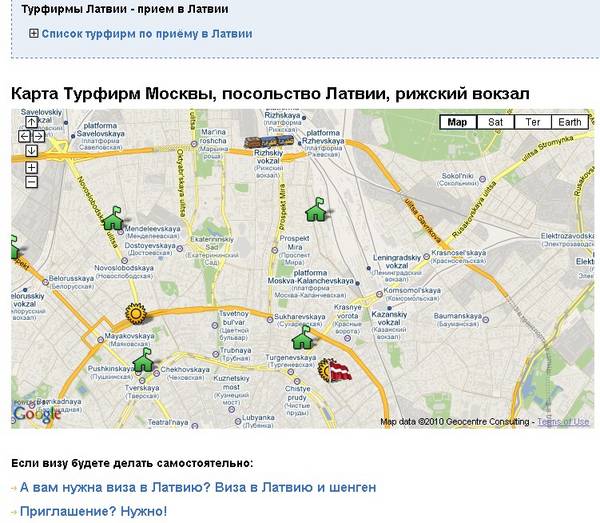Zoom out the map with minus button
The width and height of the screenshot is (600, 523).
(x=31, y=182)
